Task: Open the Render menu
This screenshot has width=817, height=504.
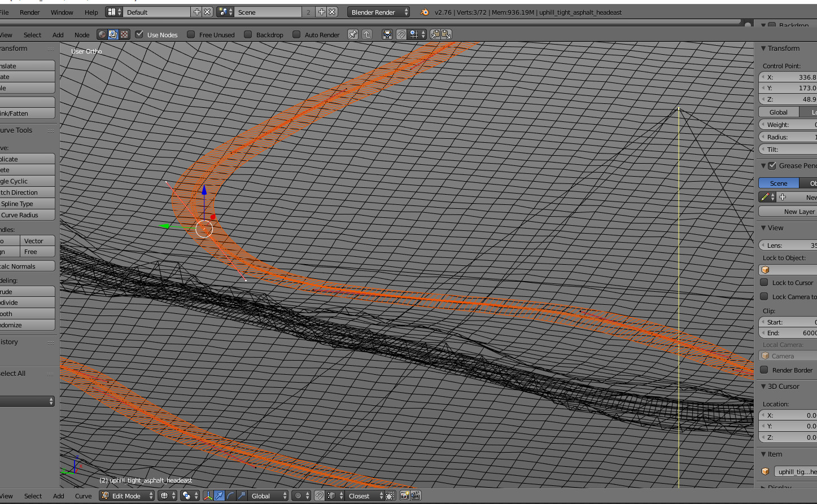Action: tap(30, 12)
